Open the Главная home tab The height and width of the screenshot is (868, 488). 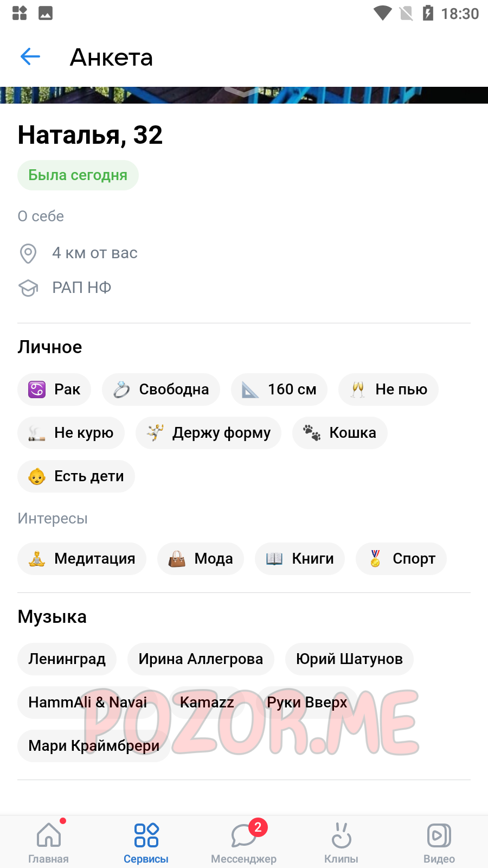tap(49, 841)
